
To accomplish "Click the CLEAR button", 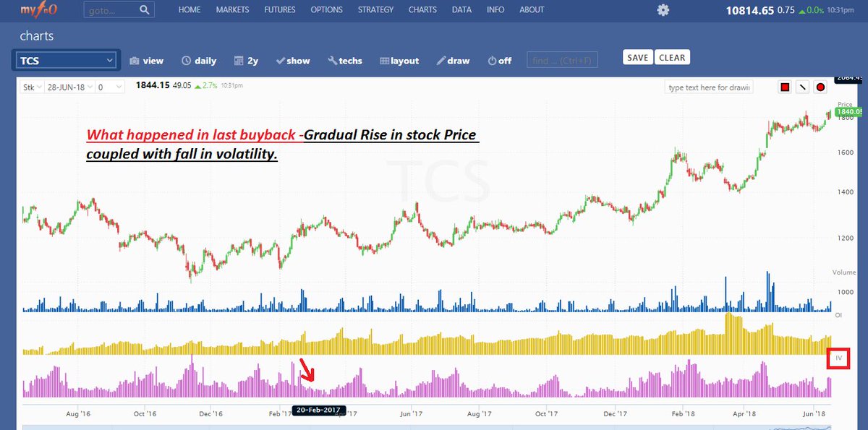I will point(672,58).
